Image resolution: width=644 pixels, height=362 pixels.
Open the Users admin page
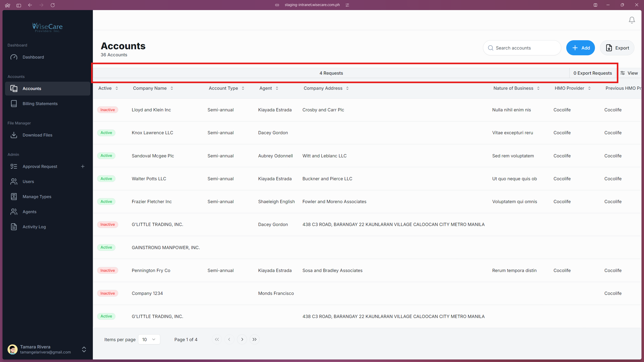(28, 182)
